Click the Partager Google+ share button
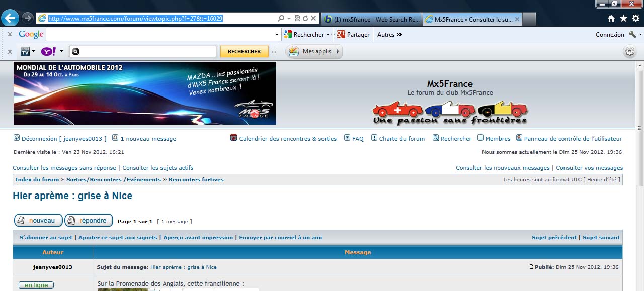The width and height of the screenshot is (644, 291). pyautogui.click(x=353, y=35)
